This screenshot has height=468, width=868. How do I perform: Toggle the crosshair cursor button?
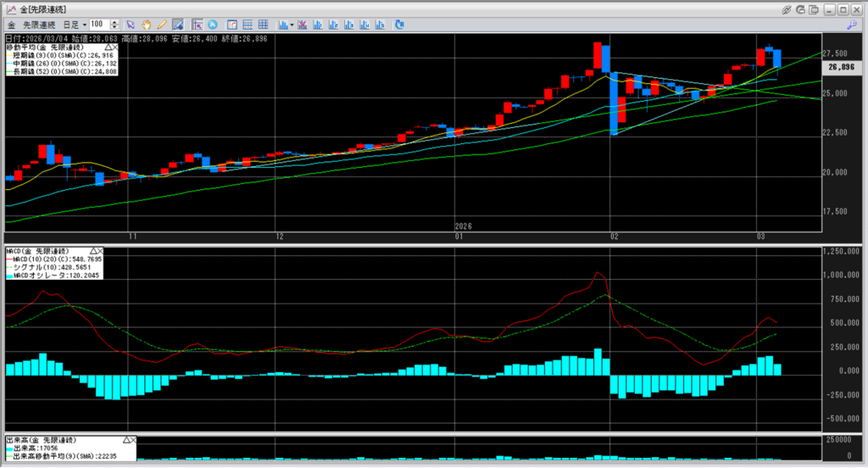197,25
